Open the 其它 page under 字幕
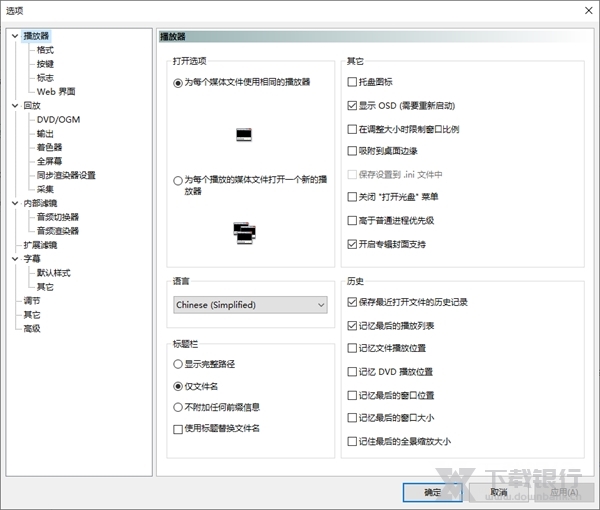 pos(45,287)
